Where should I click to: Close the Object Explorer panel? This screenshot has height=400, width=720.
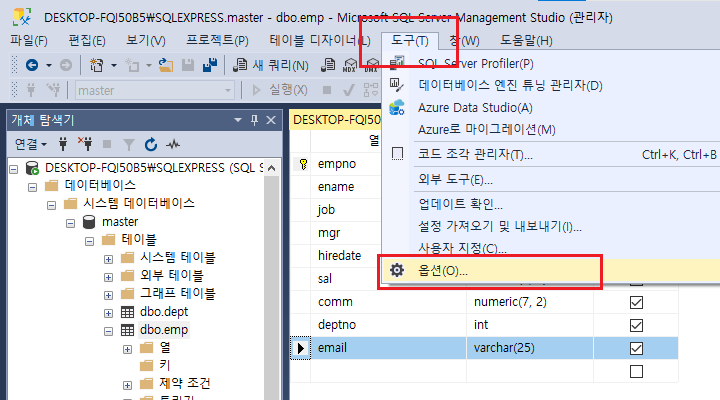[x=271, y=120]
